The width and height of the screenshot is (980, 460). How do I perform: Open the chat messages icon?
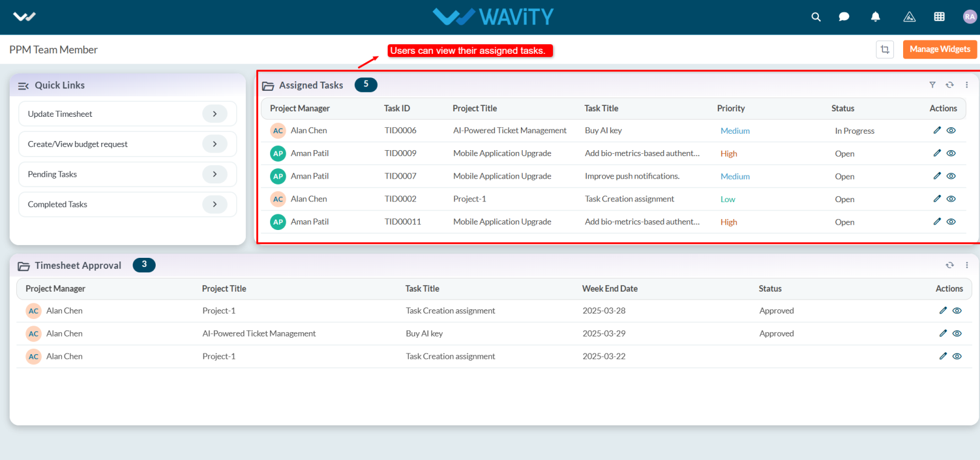[x=844, y=17]
